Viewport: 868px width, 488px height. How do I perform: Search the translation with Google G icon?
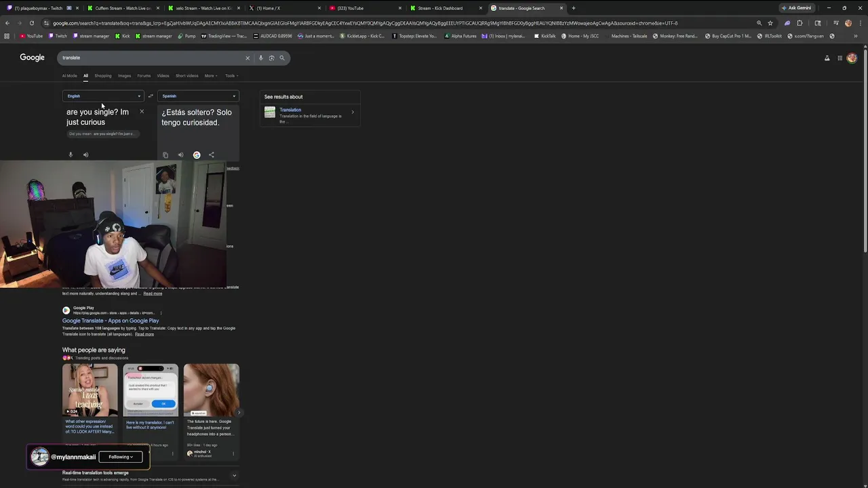(x=197, y=155)
